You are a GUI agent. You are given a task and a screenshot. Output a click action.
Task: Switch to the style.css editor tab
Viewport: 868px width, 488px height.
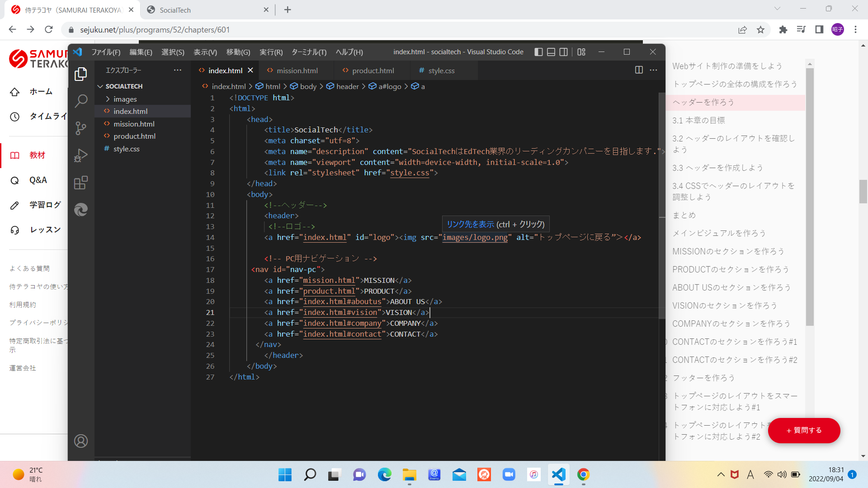coord(441,70)
